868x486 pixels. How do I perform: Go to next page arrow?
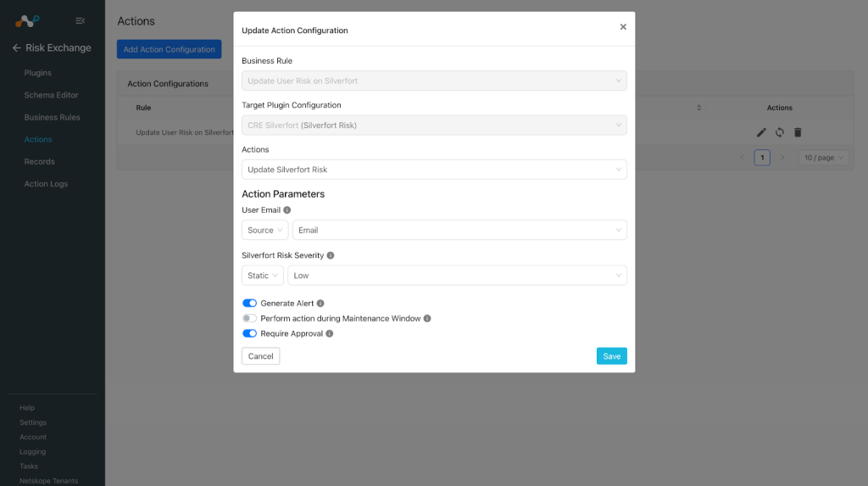coord(782,158)
